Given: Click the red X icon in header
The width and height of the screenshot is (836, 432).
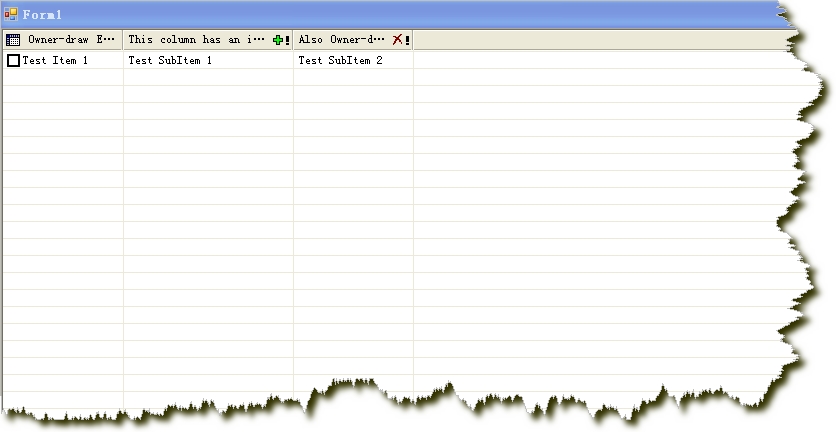Looking at the screenshot, I should [x=398, y=39].
